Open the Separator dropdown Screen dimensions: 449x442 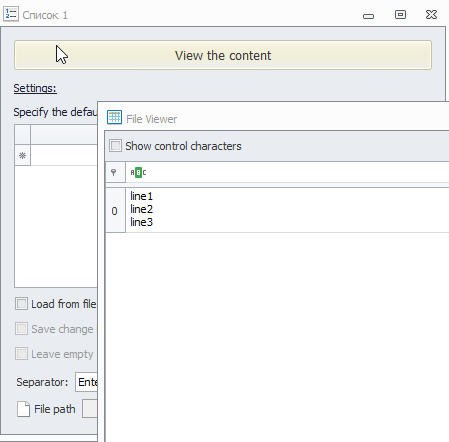[x=86, y=382]
